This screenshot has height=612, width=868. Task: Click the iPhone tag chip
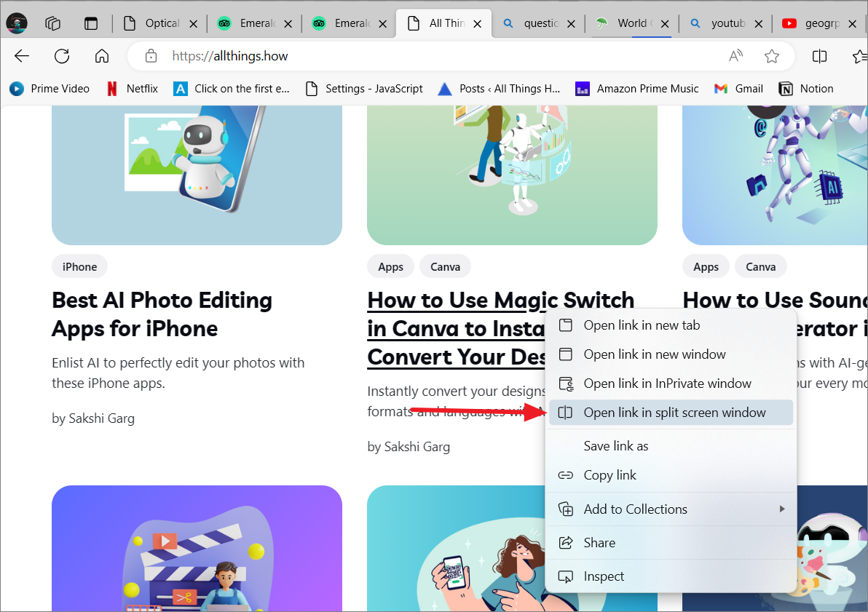(79, 267)
